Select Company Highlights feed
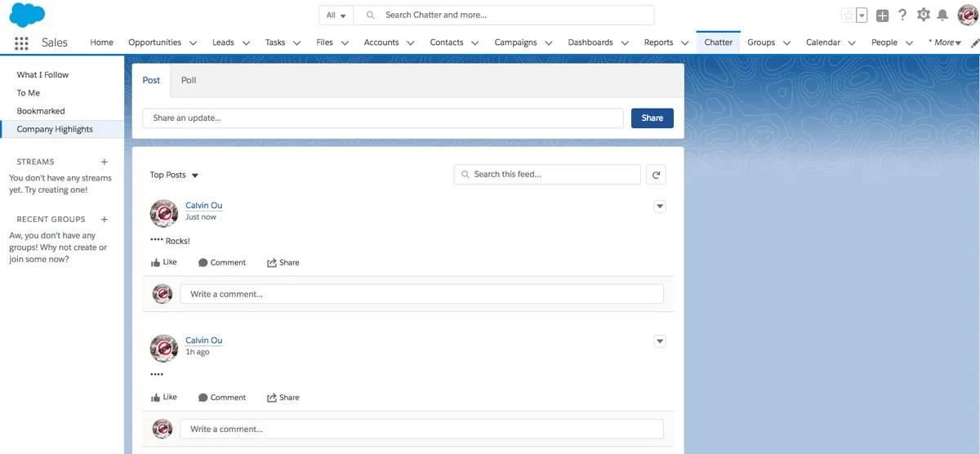 [x=62, y=129]
